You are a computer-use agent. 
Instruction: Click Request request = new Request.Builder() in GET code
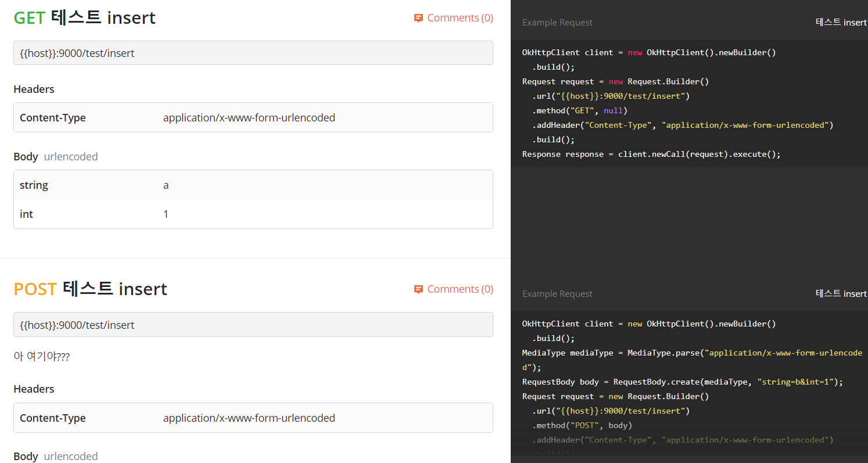pyautogui.click(x=615, y=81)
